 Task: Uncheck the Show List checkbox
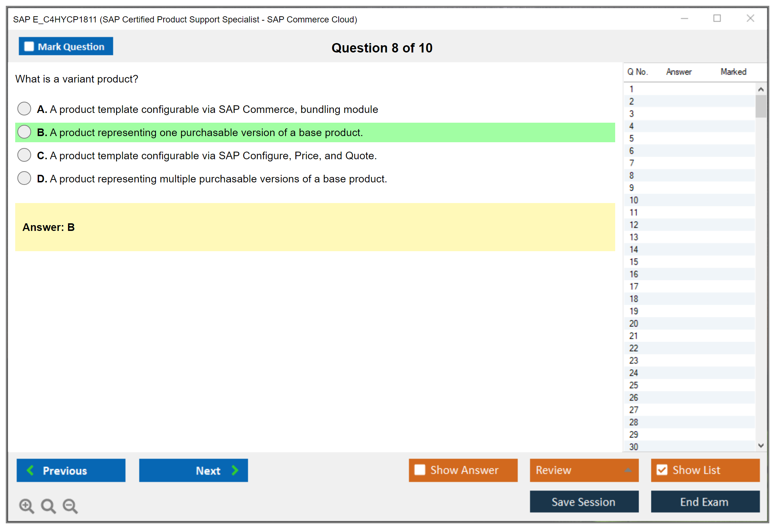point(662,470)
